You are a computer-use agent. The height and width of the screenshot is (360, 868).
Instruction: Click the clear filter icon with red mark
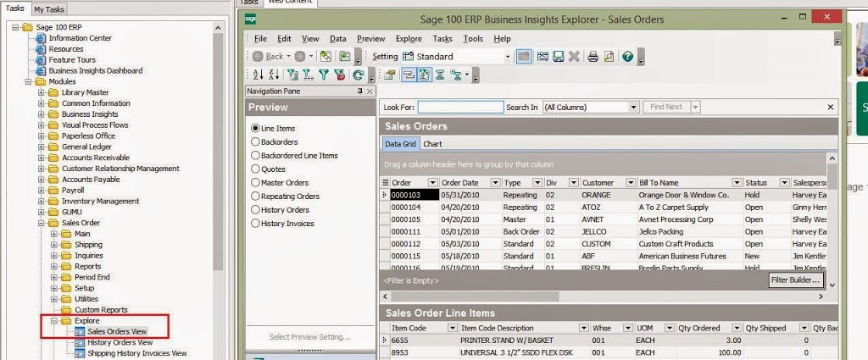tap(340, 75)
